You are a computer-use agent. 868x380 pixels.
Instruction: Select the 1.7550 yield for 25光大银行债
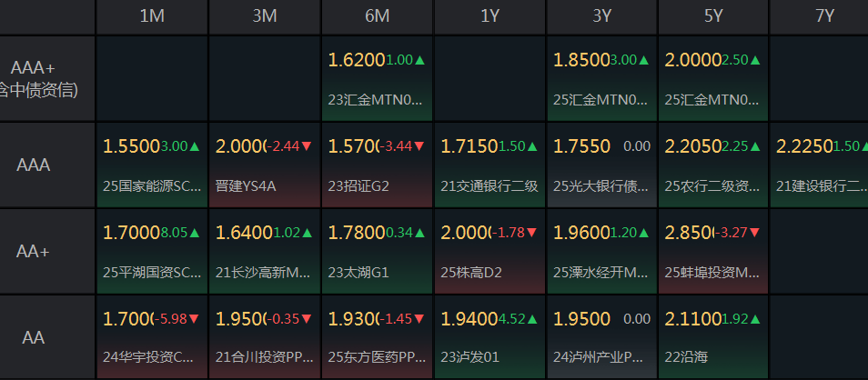point(582,145)
